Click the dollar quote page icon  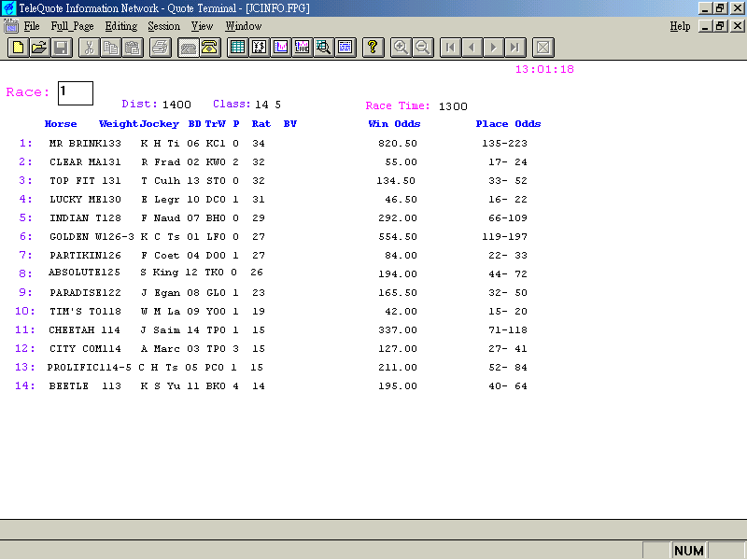(260, 48)
